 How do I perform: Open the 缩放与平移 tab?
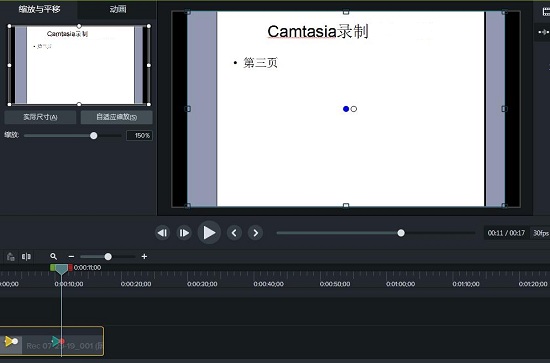point(39,9)
